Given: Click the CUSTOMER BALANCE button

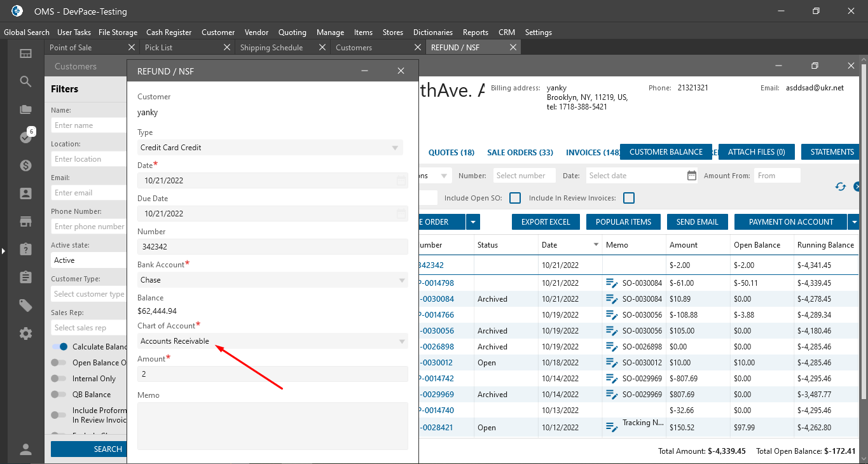Looking at the screenshot, I should 666,152.
